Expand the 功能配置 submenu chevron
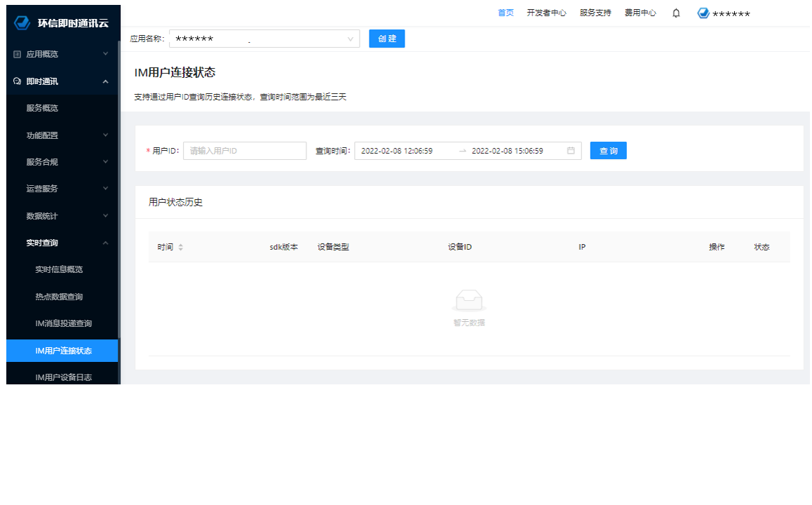This screenshot has height=505, width=812. click(x=106, y=135)
